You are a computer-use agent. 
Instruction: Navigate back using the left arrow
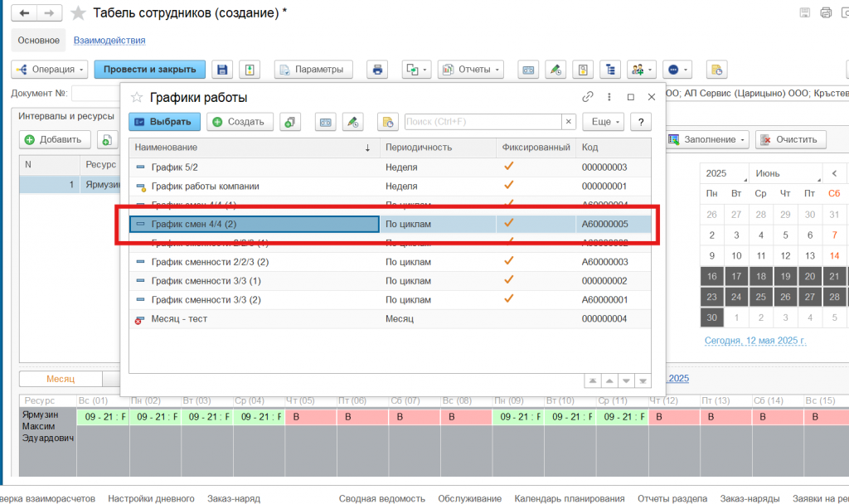pyautogui.click(x=25, y=13)
